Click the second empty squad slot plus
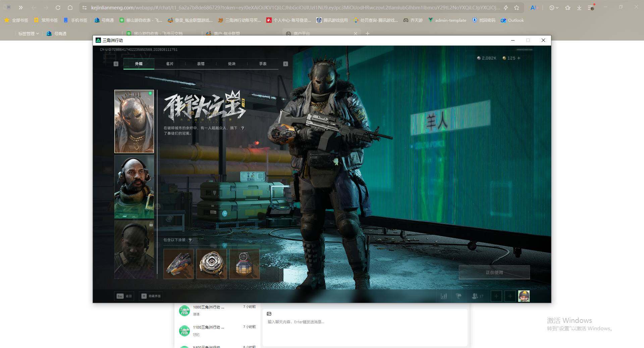The width and height of the screenshot is (644, 348). 510,296
